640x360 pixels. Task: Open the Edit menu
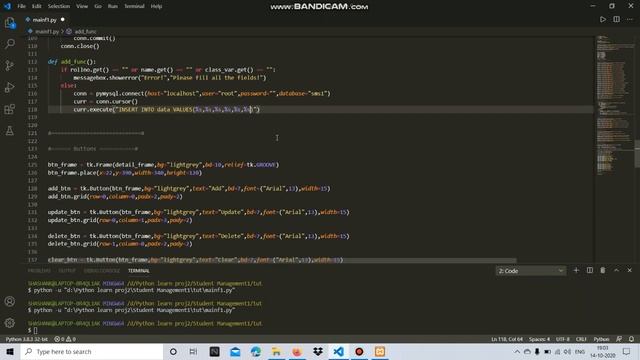[37, 6]
